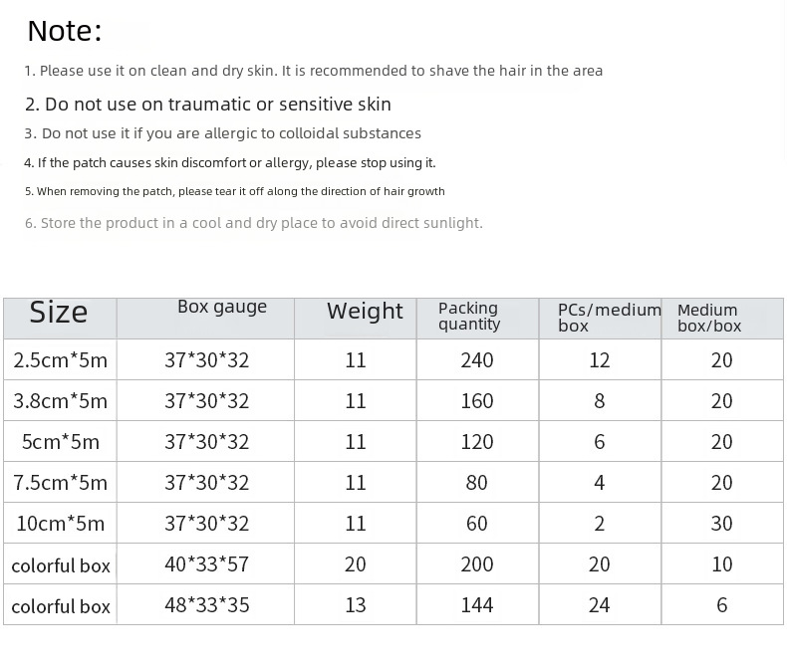Select the 48*33*35 box gauge value
The height and width of the screenshot is (672, 787).
tap(206, 605)
